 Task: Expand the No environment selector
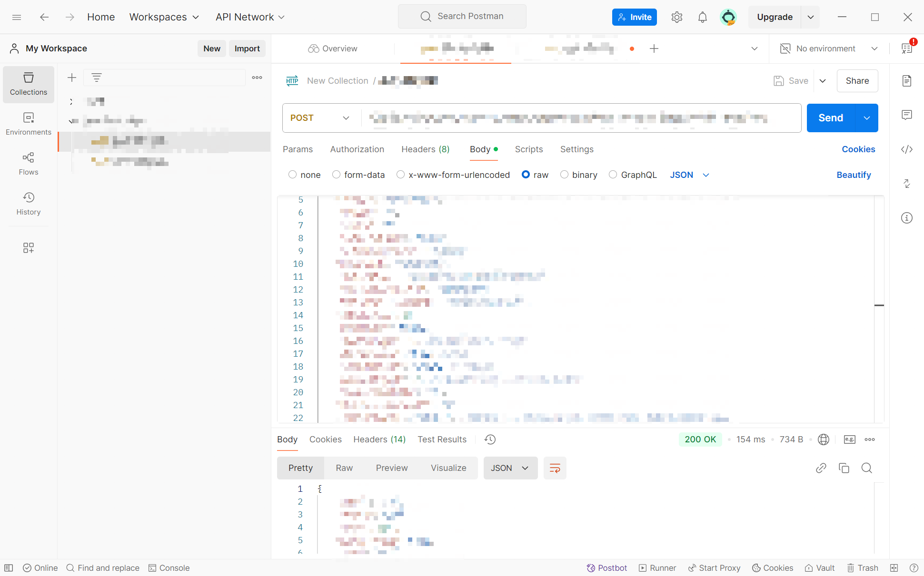tap(829, 49)
